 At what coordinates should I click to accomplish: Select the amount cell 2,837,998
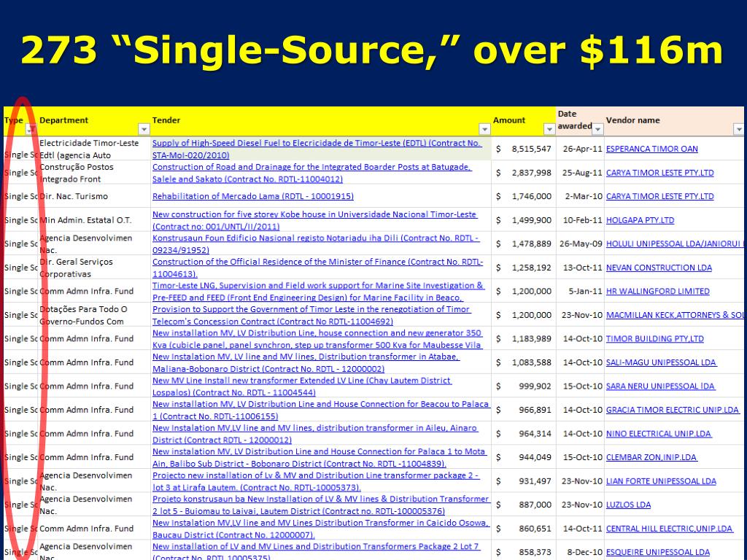coord(524,173)
